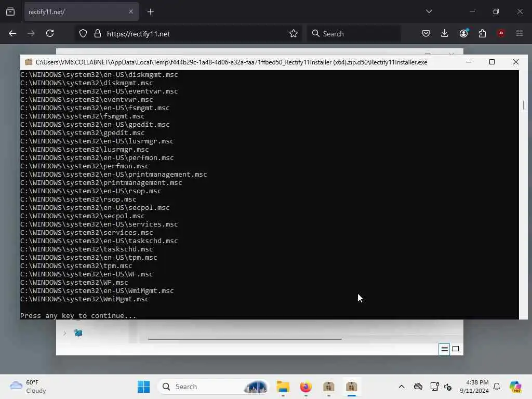Click the system32\services.msc console line
532x399 pixels.
click(x=87, y=232)
